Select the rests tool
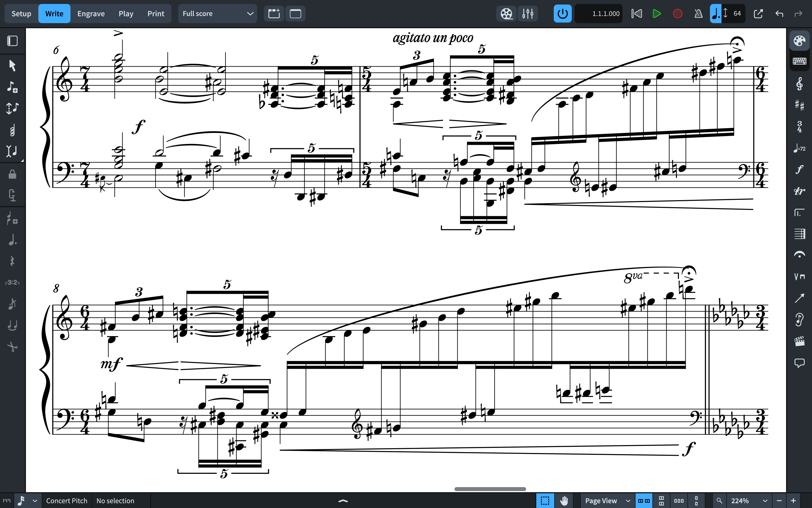This screenshot has width=812, height=508. tap(12, 261)
